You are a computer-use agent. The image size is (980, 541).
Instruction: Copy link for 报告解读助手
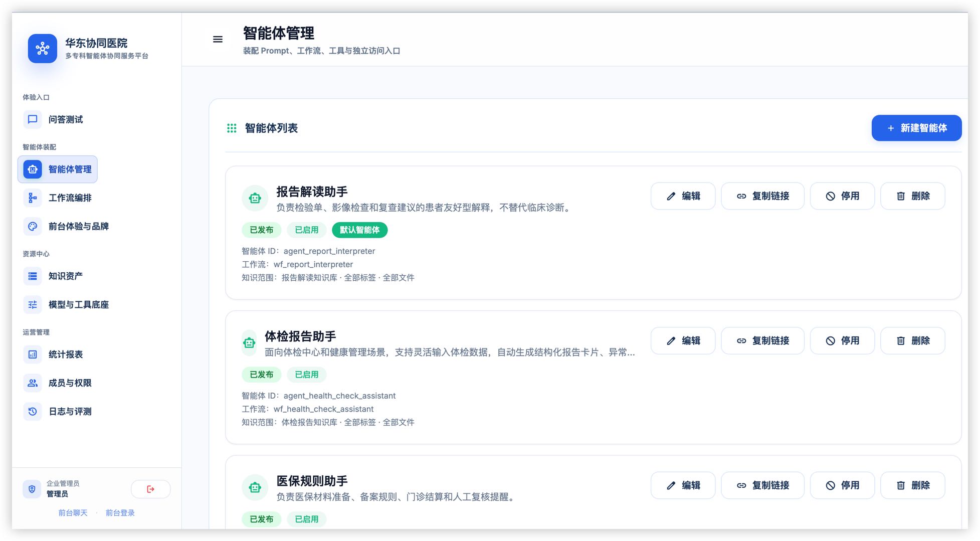pyautogui.click(x=762, y=196)
